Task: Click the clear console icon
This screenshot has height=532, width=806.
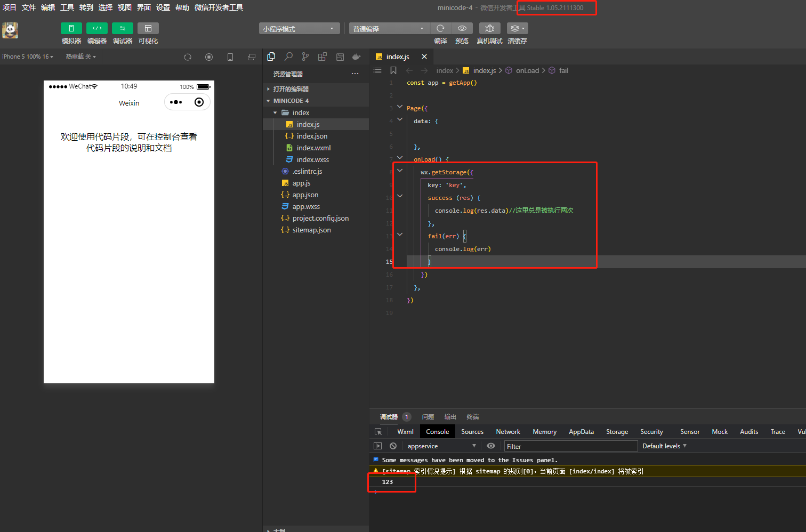Action: point(393,446)
